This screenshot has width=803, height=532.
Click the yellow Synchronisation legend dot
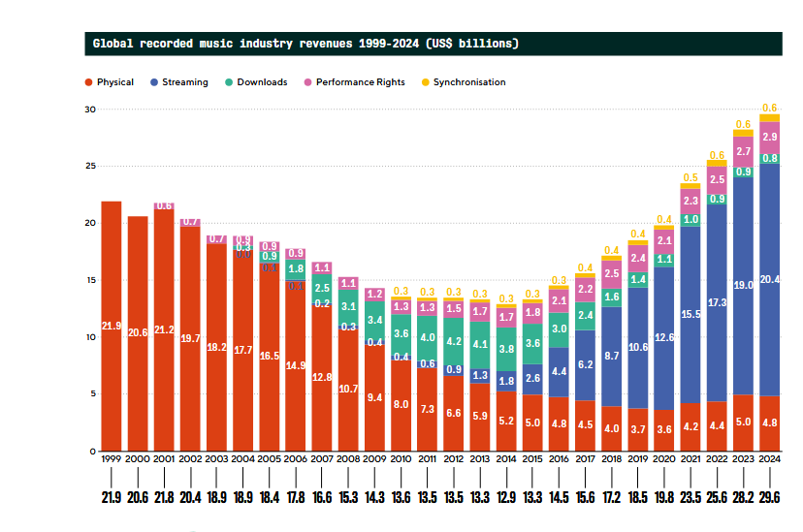[426, 82]
